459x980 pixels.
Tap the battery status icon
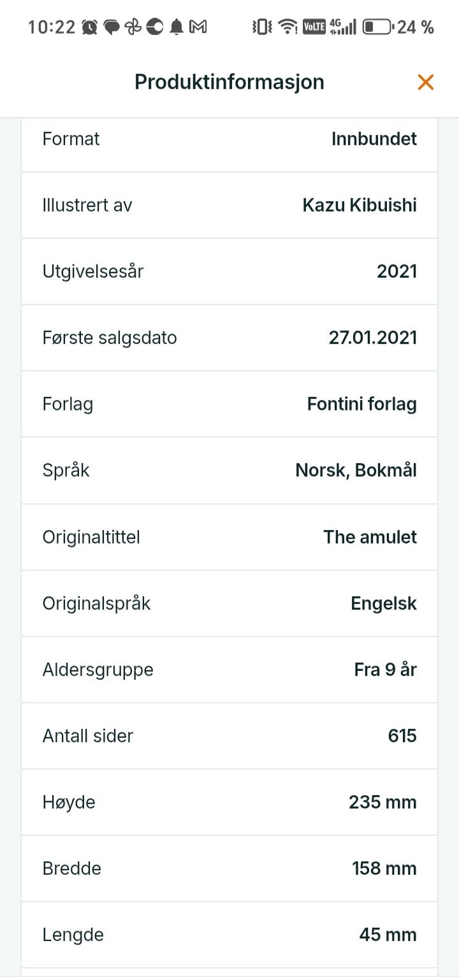coord(378,27)
